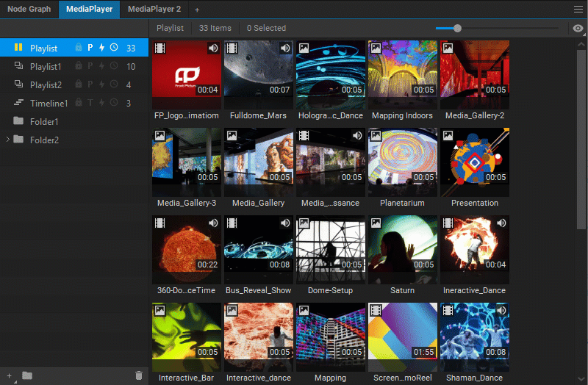
Task: Open the hamburger menu at top right
Action: click(578, 9)
